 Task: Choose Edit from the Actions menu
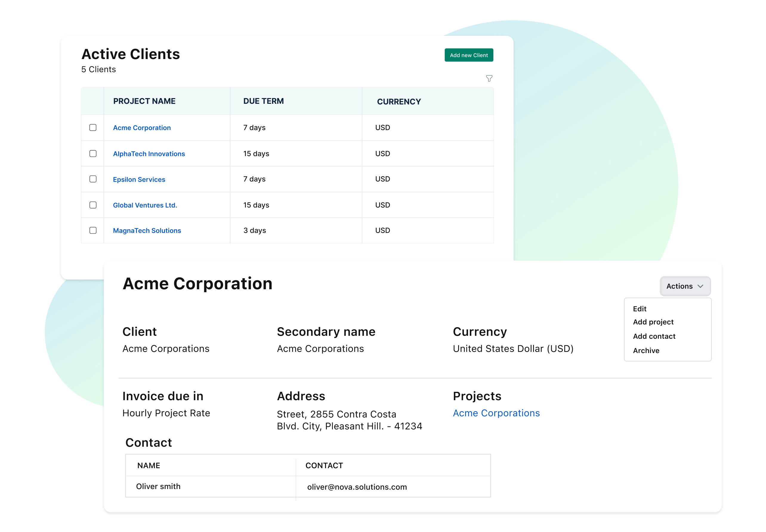[x=639, y=309]
